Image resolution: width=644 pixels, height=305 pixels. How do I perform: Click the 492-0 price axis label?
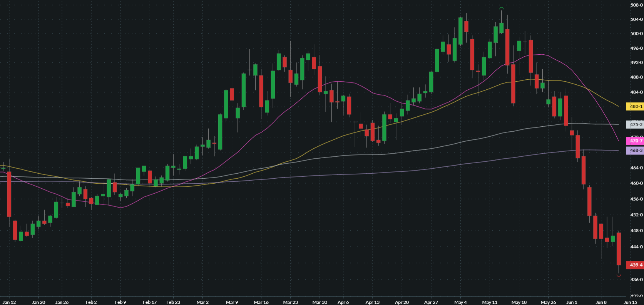pos(636,62)
